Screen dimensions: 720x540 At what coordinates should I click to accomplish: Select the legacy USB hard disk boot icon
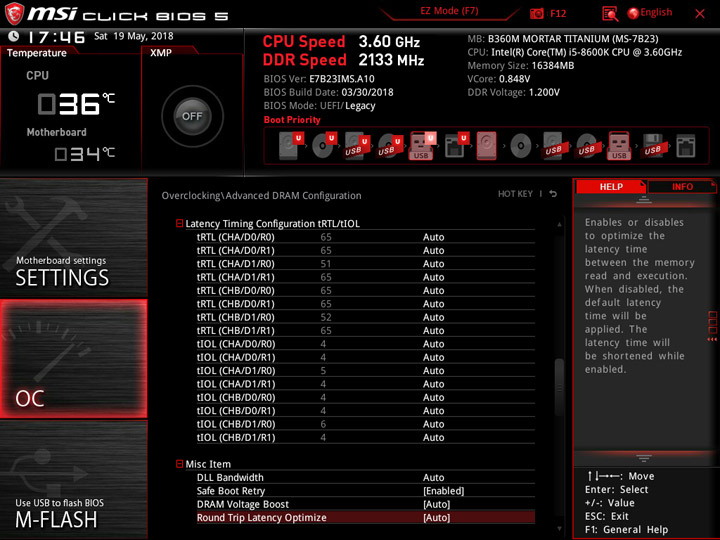pyautogui.click(x=554, y=146)
